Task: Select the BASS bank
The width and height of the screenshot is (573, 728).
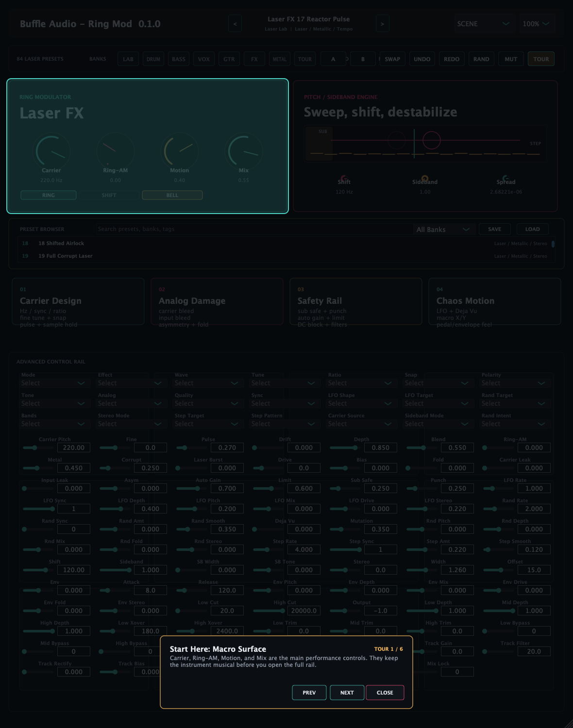Action: click(x=179, y=59)
